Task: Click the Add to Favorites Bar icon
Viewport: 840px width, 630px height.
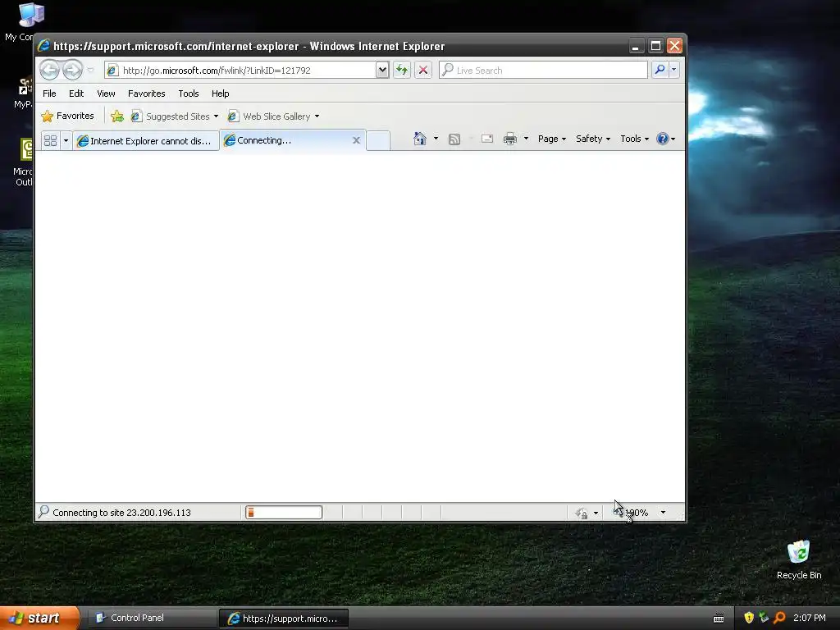Action: [116, 116]
